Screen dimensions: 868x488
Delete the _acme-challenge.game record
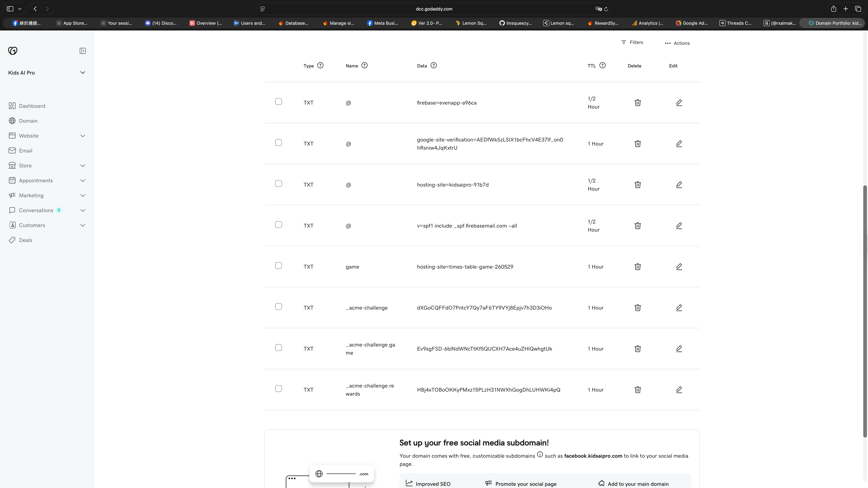pyautogui.click(x=637, y=349)
